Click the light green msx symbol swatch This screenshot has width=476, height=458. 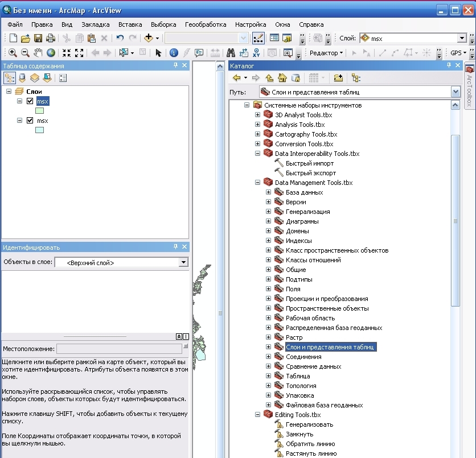point(39,111)
